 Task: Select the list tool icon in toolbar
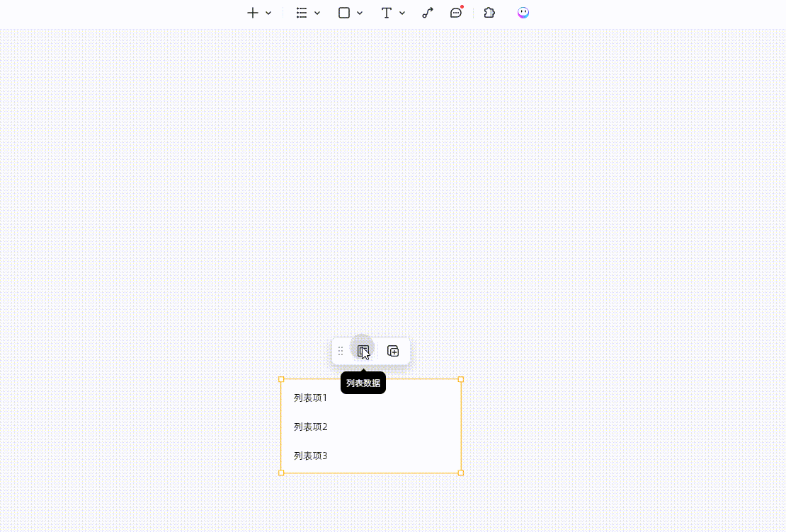click(x=301, y=12)
